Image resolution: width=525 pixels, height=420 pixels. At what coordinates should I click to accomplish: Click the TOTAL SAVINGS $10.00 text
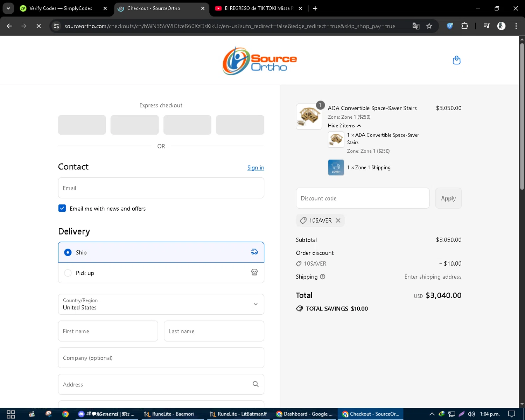pos(337,309)
